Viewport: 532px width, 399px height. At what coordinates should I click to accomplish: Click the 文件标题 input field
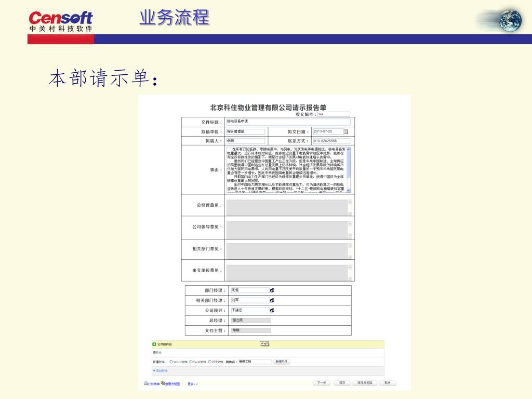point(288,122)
